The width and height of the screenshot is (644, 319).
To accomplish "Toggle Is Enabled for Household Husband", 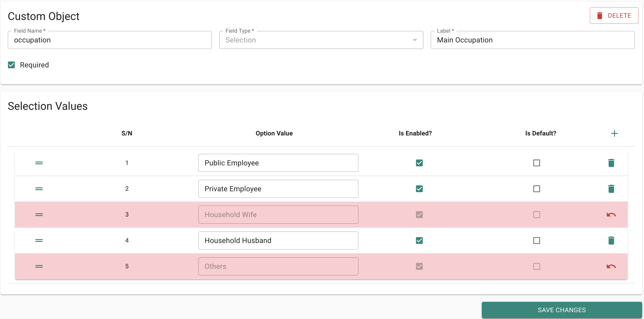I will pyautogui.click(x=419, y=240).
